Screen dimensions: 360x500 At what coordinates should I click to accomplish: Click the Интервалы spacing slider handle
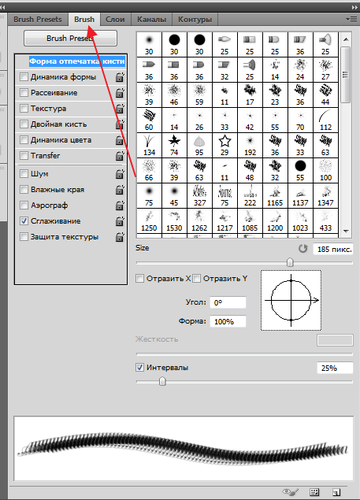[162, 381]
